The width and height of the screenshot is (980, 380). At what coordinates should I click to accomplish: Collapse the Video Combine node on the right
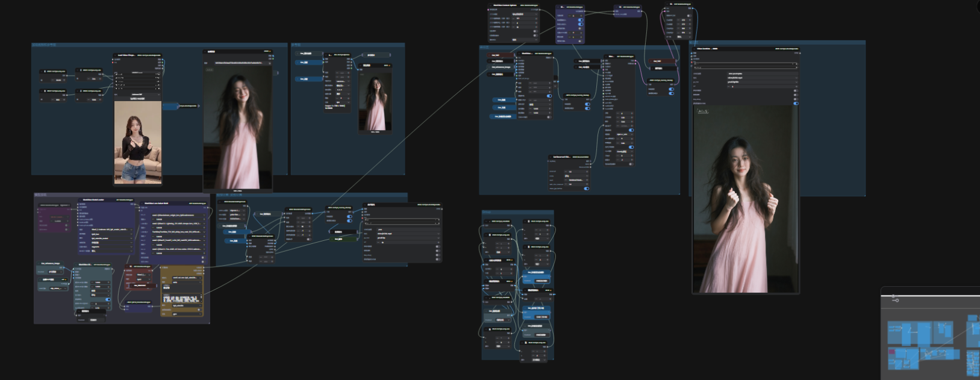click(x=695, y=49)
